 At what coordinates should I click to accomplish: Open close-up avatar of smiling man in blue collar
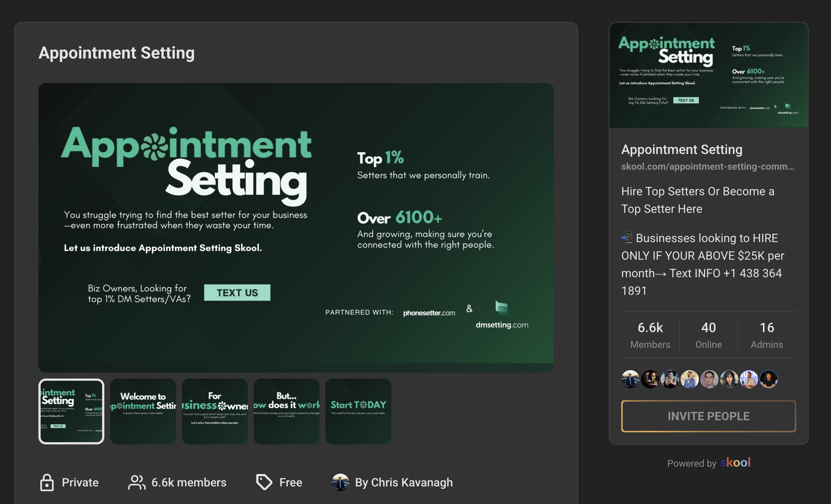coord(709,379)
